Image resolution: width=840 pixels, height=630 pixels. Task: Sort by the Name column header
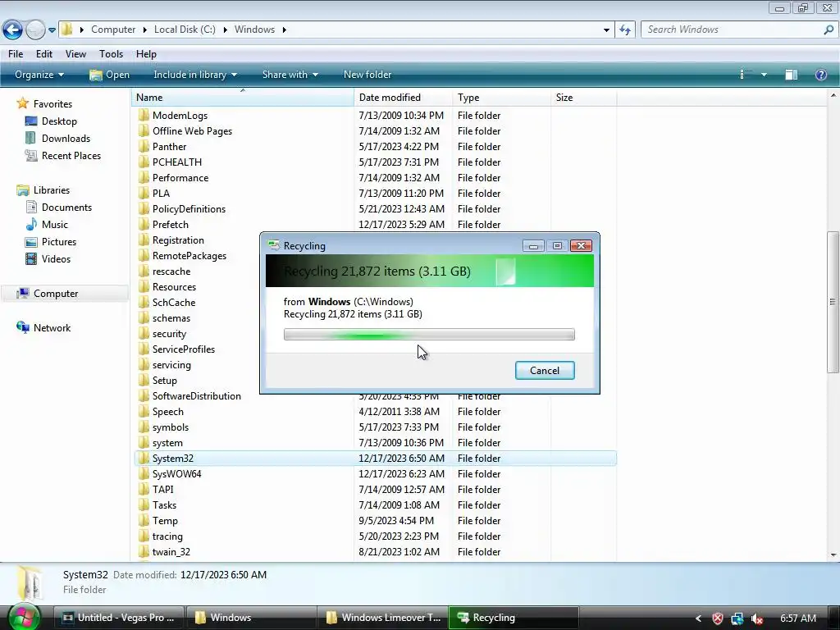[242, 98]
